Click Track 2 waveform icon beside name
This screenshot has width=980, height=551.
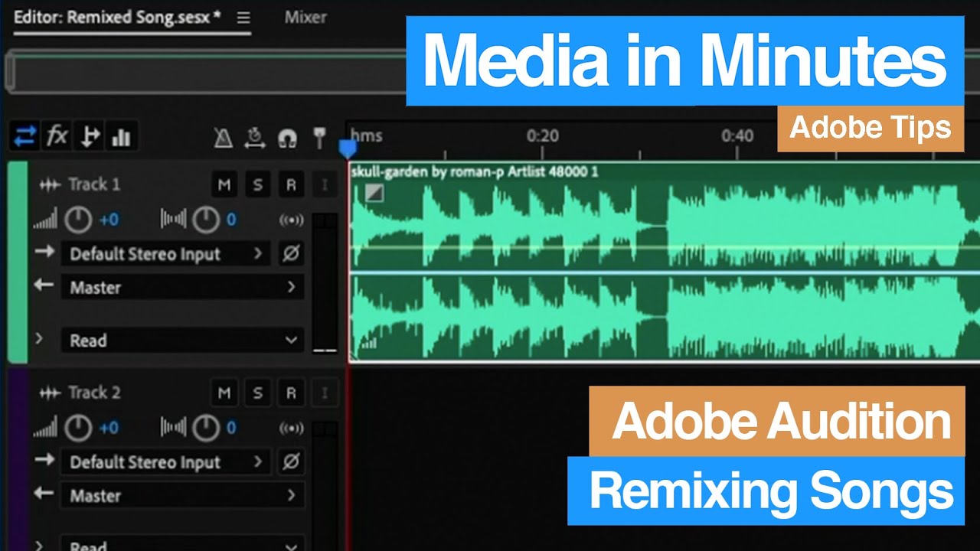(x=50, y=393)
